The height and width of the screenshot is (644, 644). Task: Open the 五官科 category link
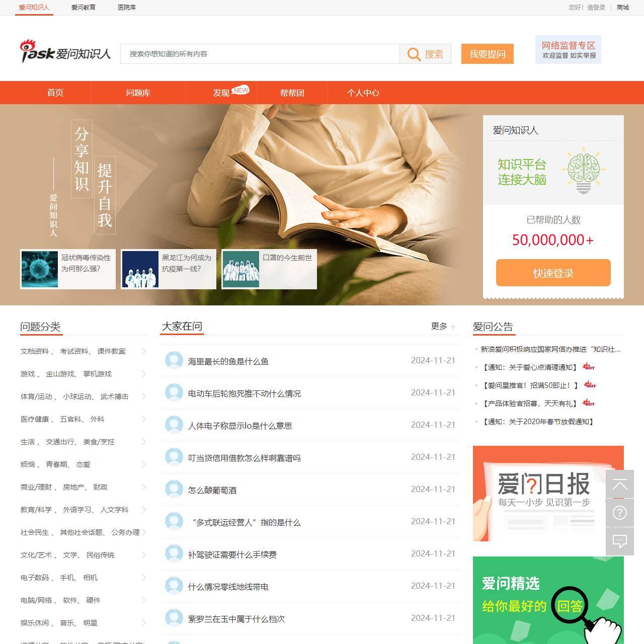(x=70, y=419)
